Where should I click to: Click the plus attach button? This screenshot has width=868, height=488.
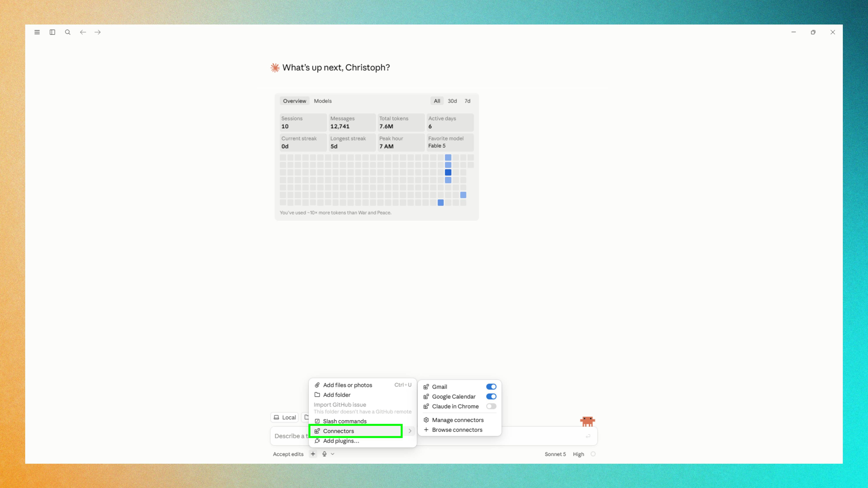pos(313,454)
